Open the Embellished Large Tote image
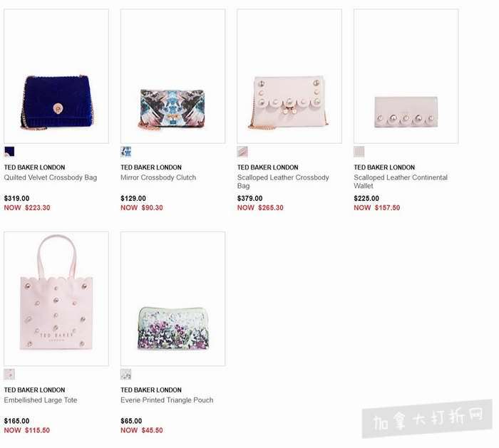This screenshot has height=448, width=499. click(56, 298)
